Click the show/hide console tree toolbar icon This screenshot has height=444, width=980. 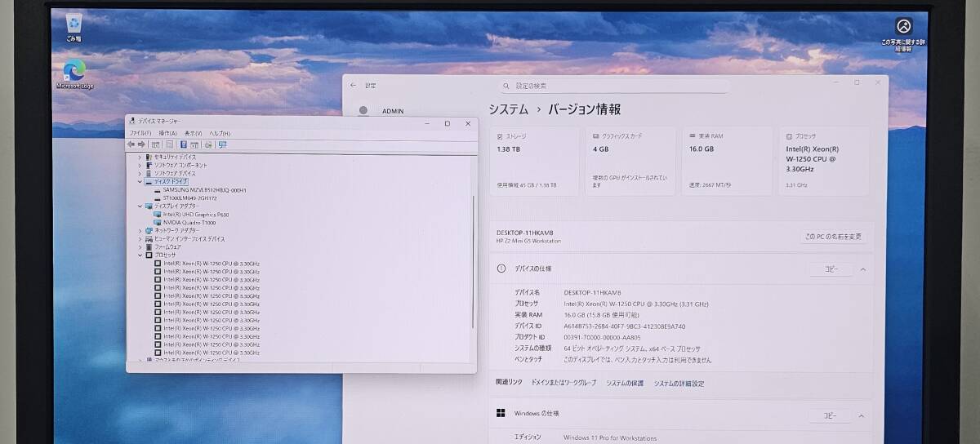click(x=155, y=144)
